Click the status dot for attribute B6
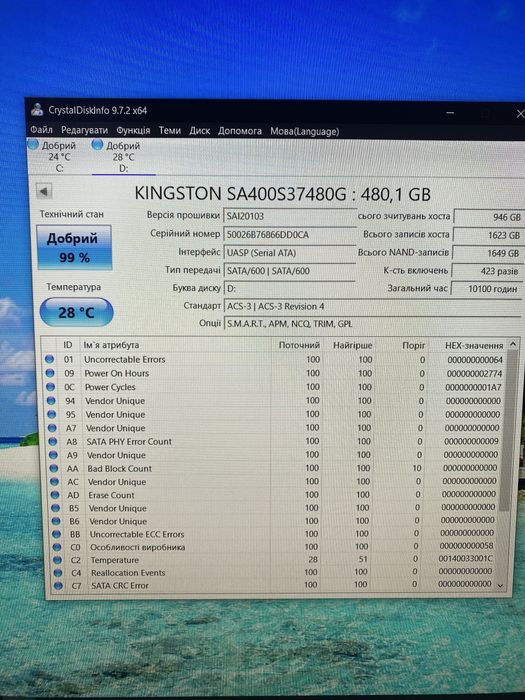Screen dimensions: 525x700 click(56, 521)
